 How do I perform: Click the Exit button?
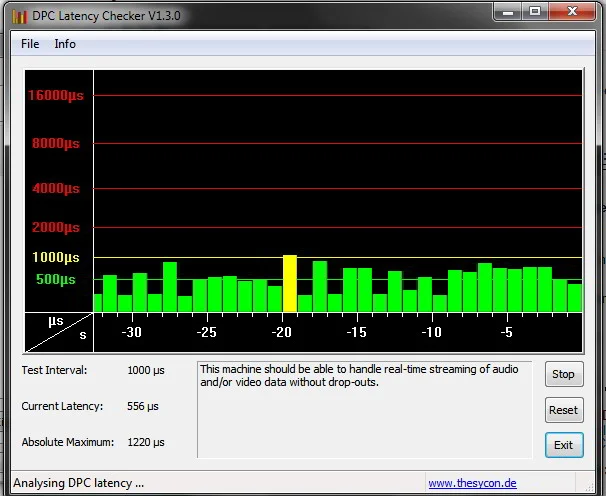(563, 445)
